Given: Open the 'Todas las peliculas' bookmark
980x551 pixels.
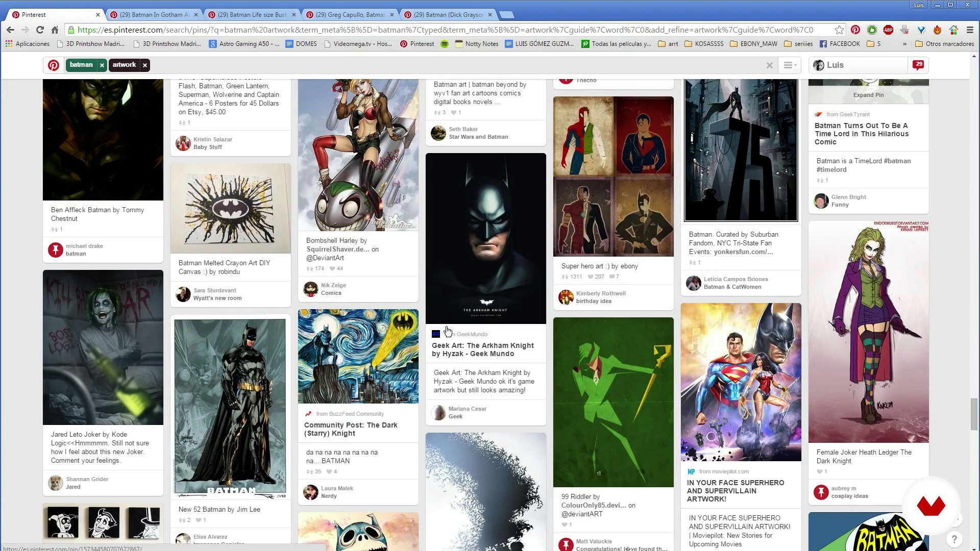Looking at the screenshot, I should coord(617,44).
